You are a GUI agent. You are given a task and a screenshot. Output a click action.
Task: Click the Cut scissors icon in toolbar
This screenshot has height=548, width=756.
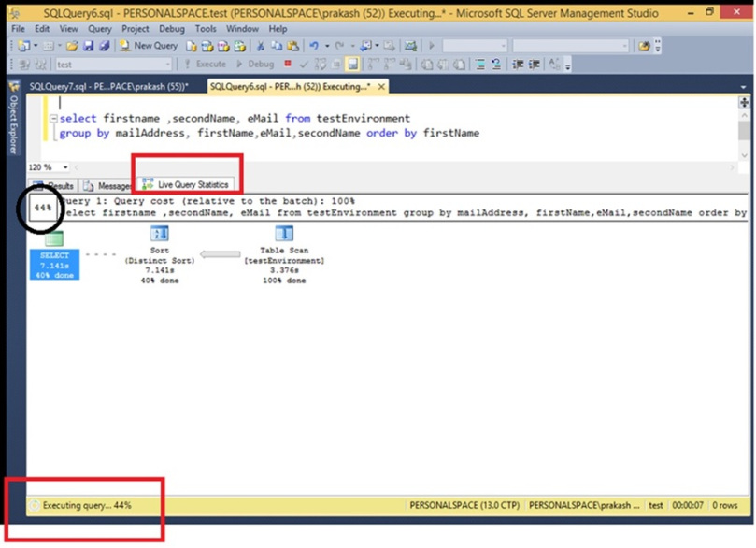click(x=263, y=46)
